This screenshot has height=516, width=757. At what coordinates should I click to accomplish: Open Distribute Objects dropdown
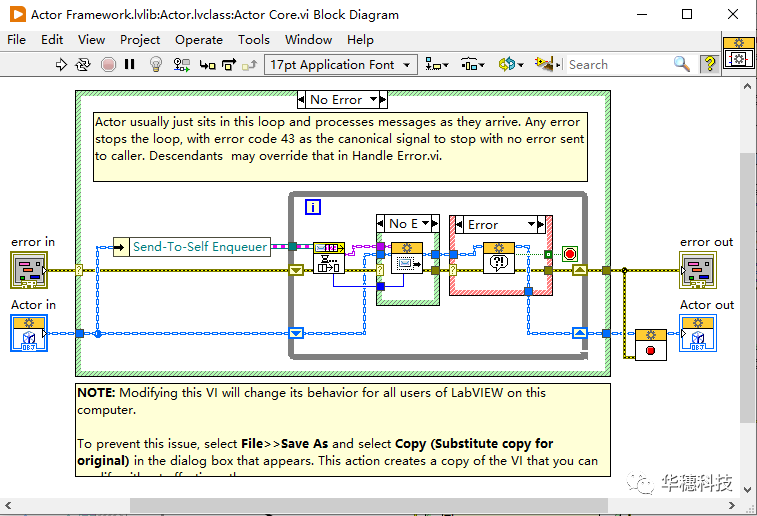pos(472,64)
